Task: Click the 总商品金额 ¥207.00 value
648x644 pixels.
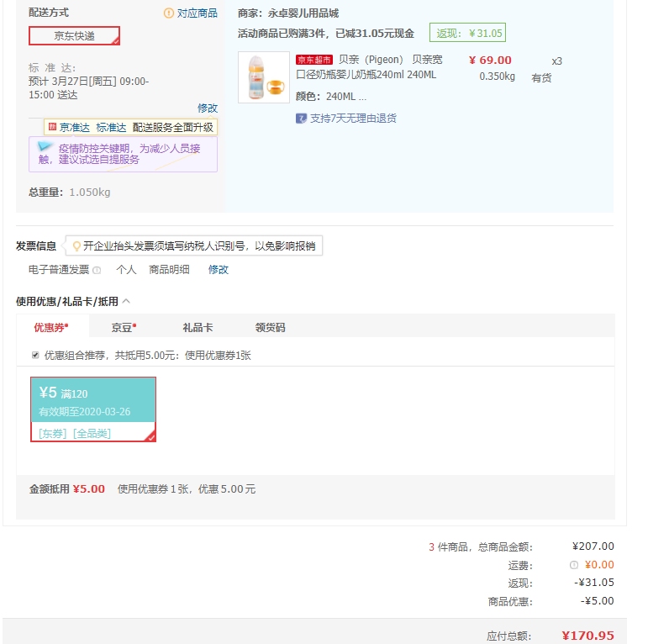Action: tap(593, 546)
